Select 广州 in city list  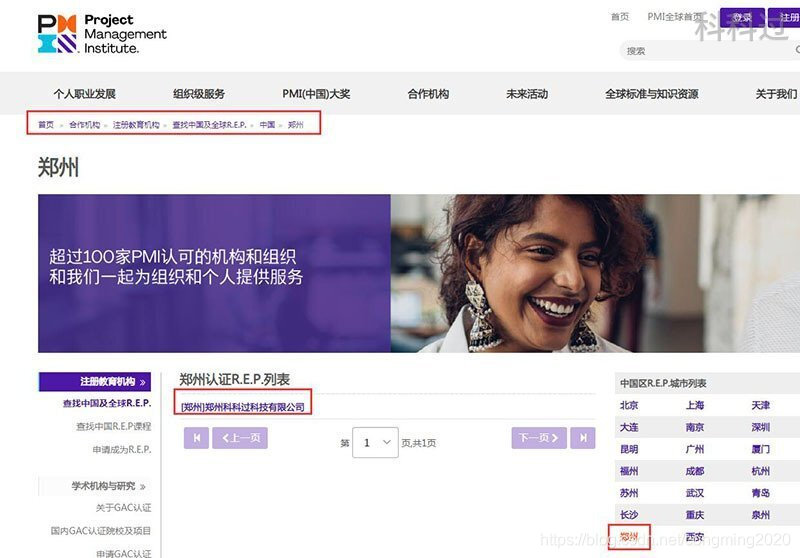695,449
